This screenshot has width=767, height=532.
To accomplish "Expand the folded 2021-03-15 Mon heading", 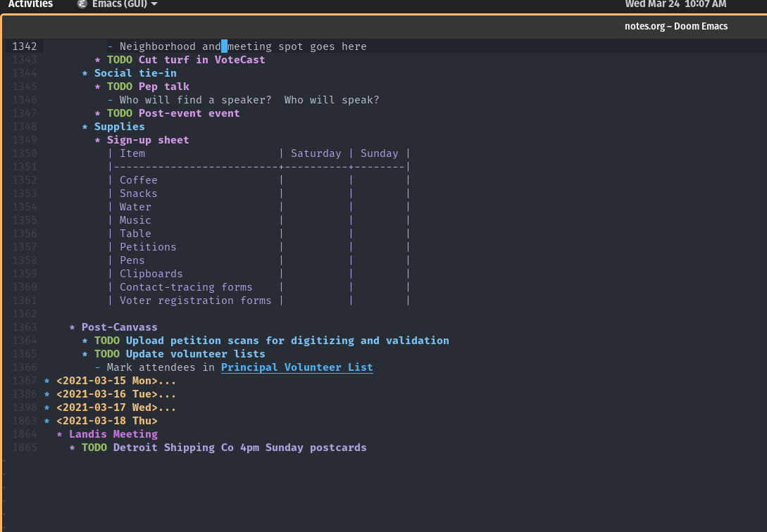I will tap(116, 381).
